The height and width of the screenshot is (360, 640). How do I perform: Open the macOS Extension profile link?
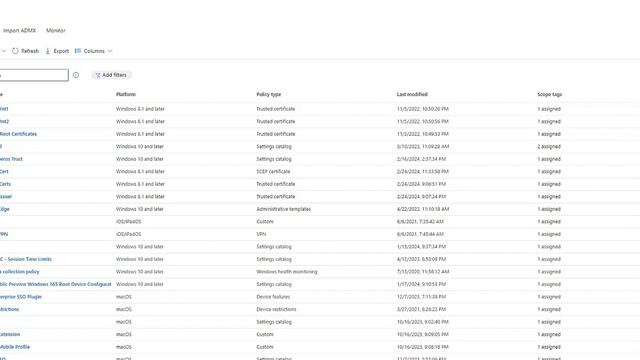coord(10,334)
